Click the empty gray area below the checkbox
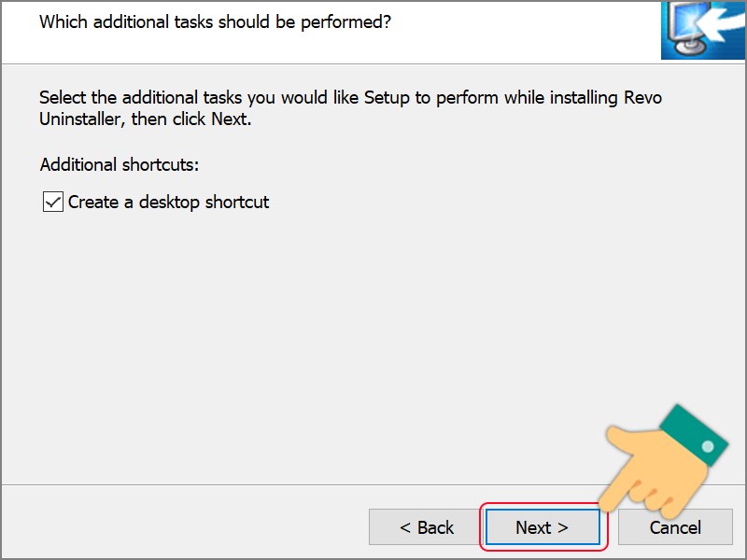 305,343
